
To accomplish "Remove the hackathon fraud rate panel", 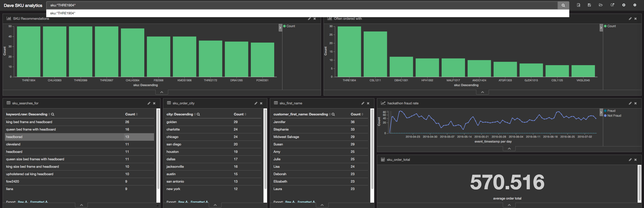I will click(636, 103).
